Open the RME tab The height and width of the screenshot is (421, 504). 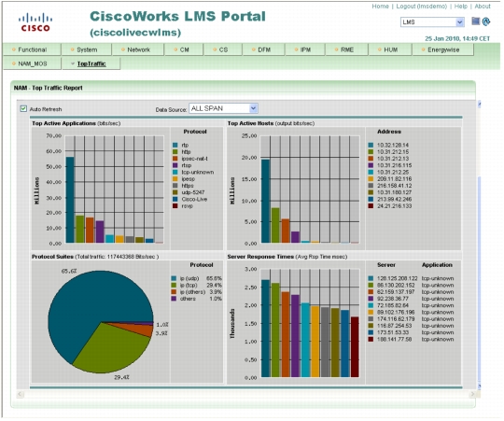click(x=347, y=49)
